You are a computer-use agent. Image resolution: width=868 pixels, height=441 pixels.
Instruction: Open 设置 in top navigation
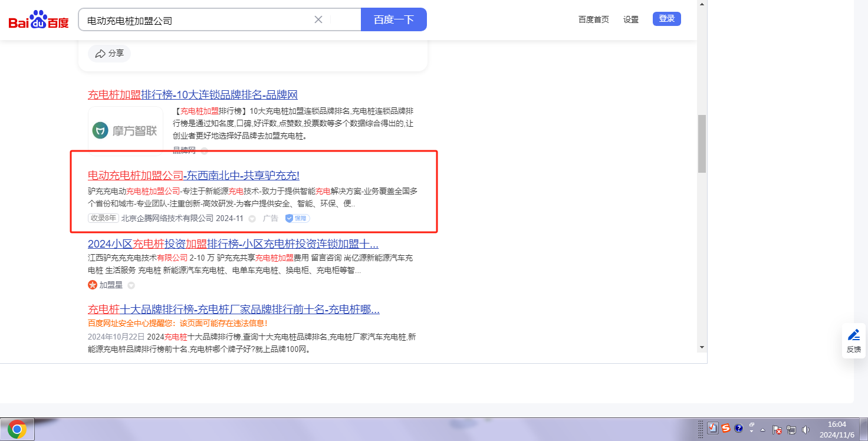[x=631, y=19]
